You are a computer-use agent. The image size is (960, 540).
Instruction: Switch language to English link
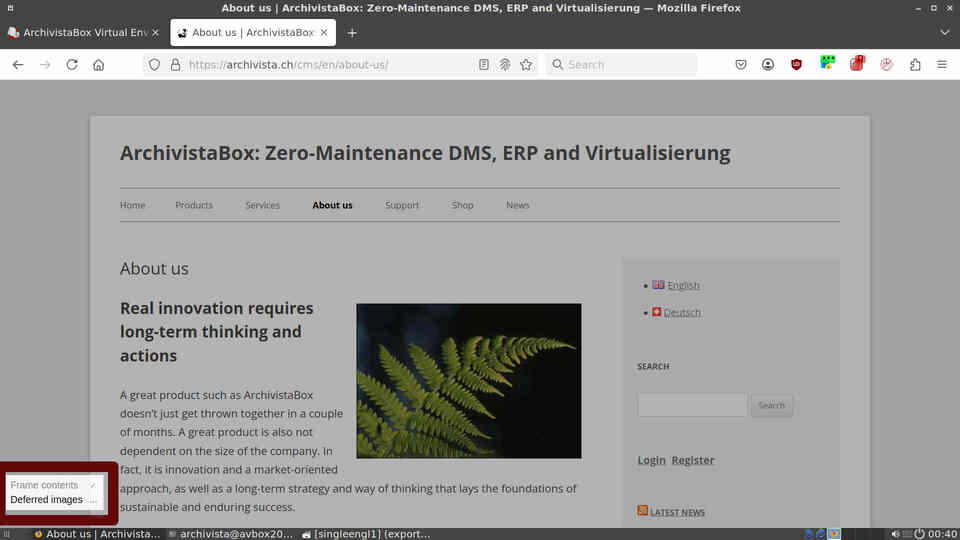click(683, 285)
